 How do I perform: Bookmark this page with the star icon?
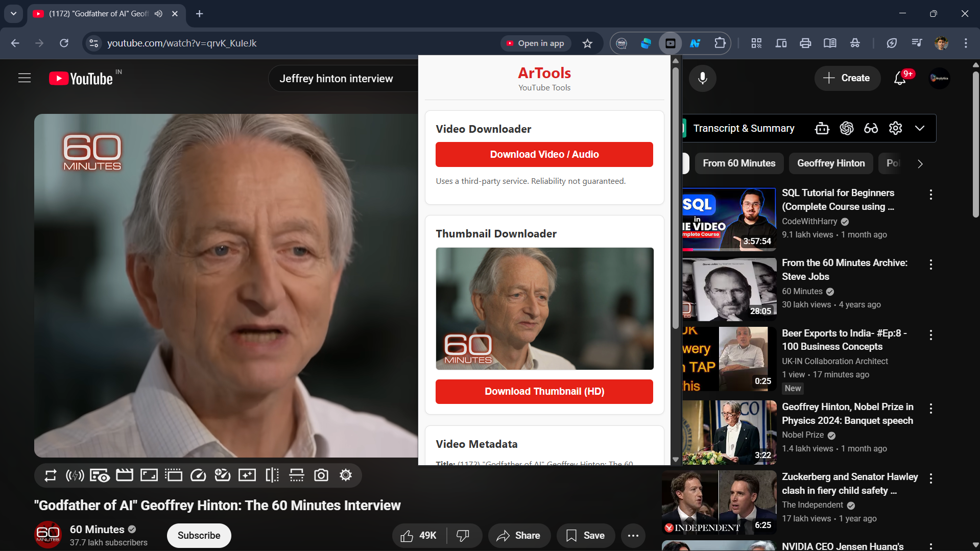click(x=587, y=43)
